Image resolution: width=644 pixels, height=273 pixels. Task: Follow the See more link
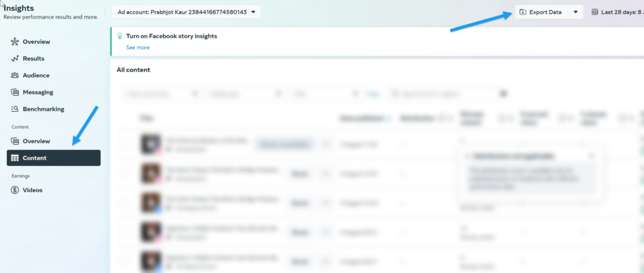click(138, 47)
